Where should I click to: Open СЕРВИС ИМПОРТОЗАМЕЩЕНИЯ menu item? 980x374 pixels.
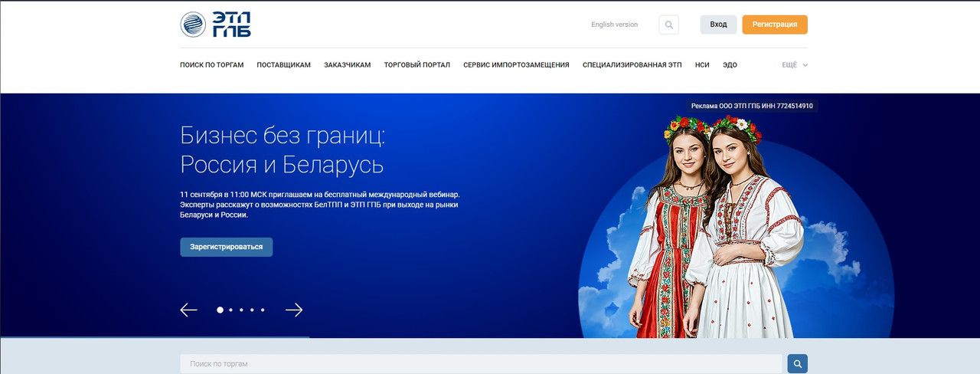click(516, 65)
